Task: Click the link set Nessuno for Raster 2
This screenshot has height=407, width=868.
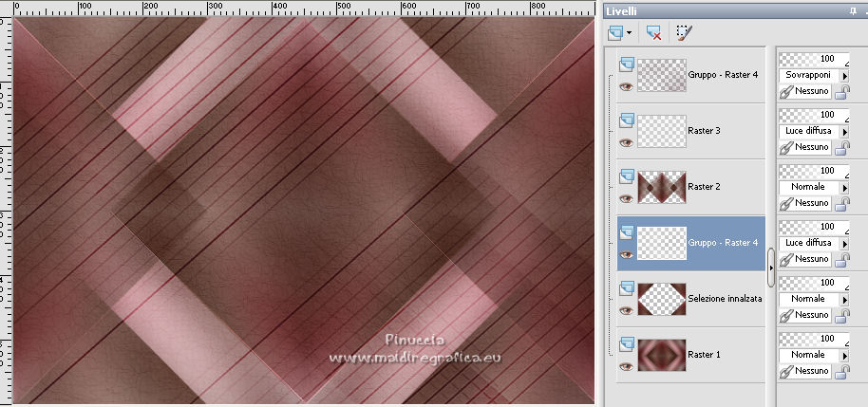Action: (x=805, y=203)
